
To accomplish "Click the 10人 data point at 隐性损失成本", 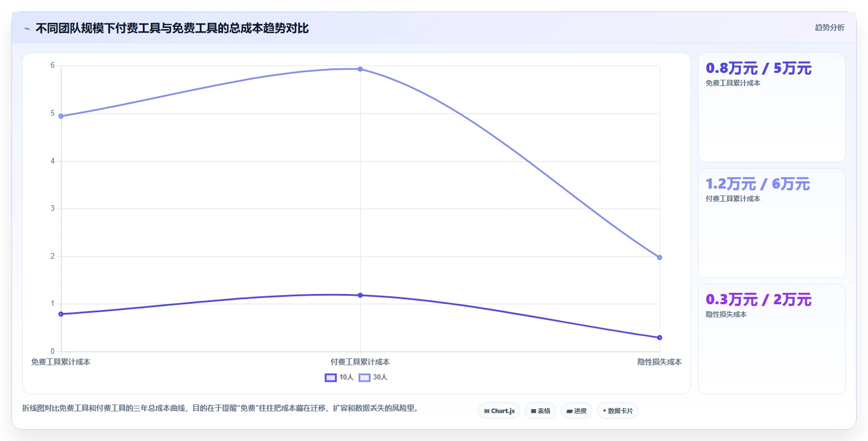I will click(x=660, y=337).
